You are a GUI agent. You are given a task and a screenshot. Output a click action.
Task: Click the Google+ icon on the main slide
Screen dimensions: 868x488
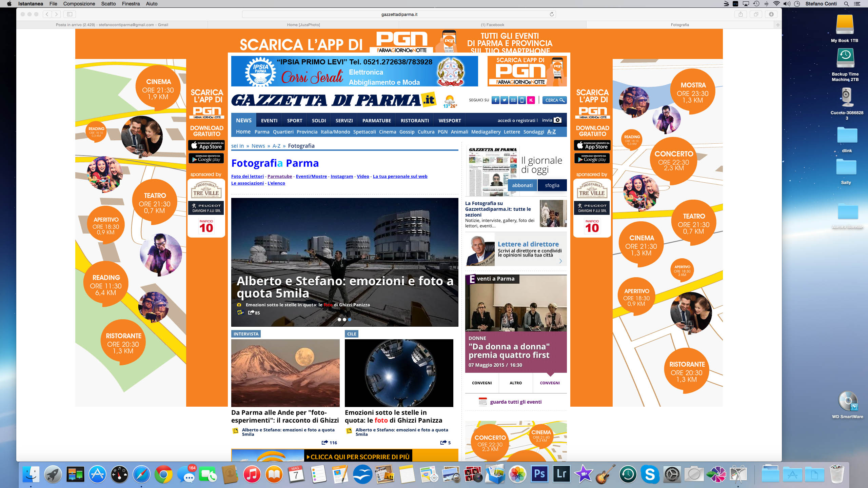point(240,312)
